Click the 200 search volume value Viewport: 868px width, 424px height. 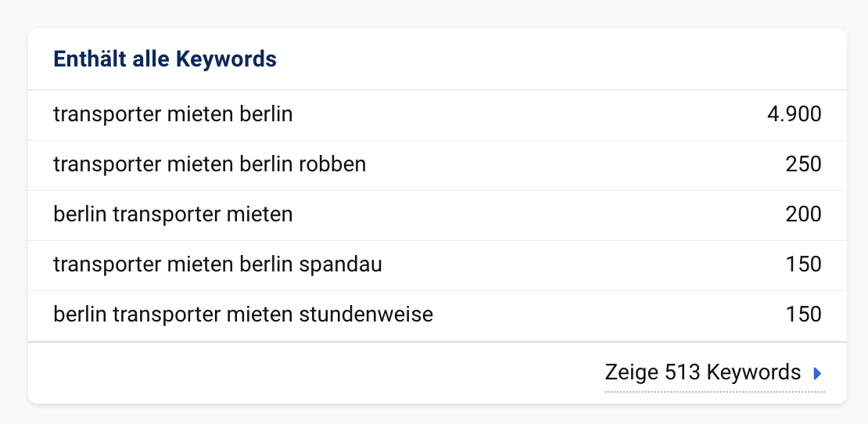803,214
